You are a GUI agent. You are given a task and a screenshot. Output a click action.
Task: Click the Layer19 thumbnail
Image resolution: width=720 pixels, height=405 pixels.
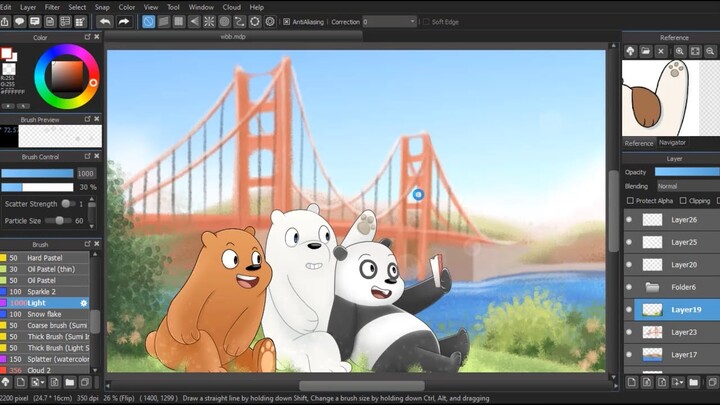[x=652, y=309]
